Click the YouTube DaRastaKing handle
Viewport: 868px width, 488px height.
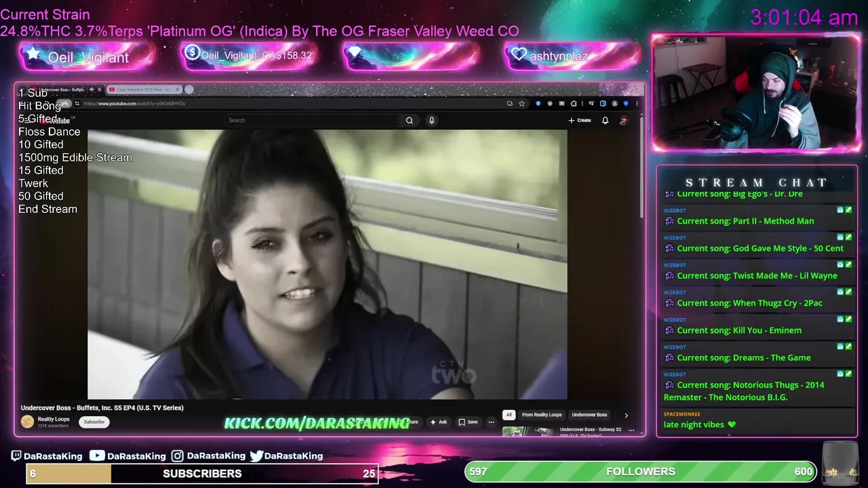[128, 456]
